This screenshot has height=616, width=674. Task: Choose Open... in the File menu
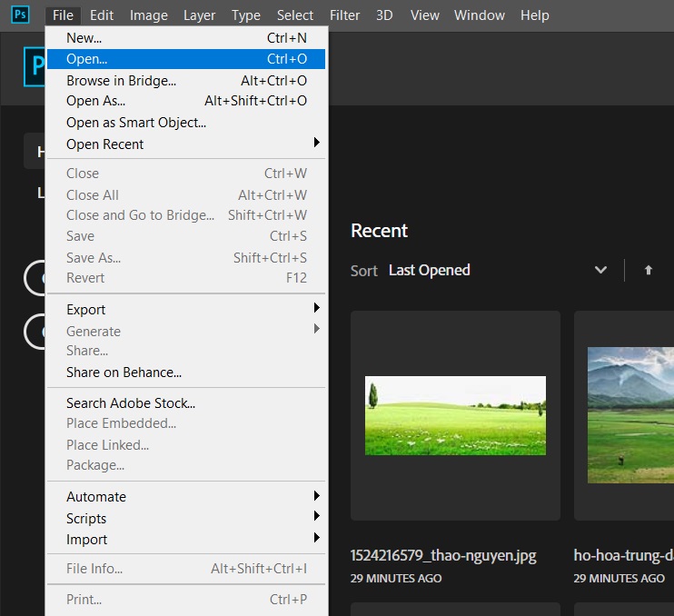186,59
